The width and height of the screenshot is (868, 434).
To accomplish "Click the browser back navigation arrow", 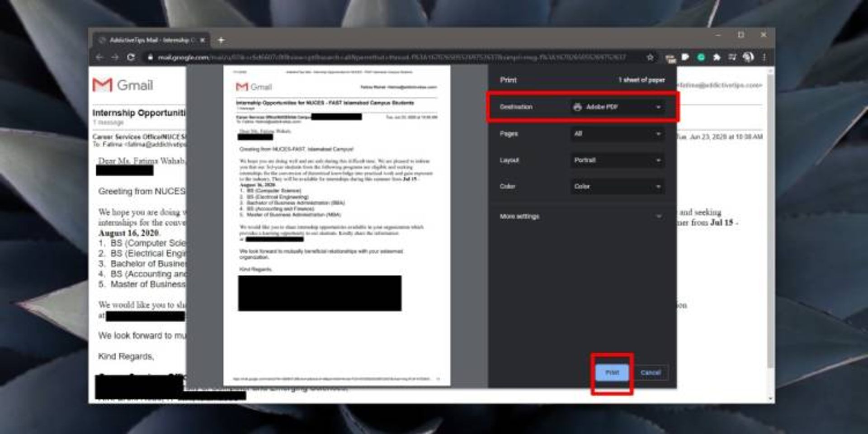I will [x=100, y=57].
